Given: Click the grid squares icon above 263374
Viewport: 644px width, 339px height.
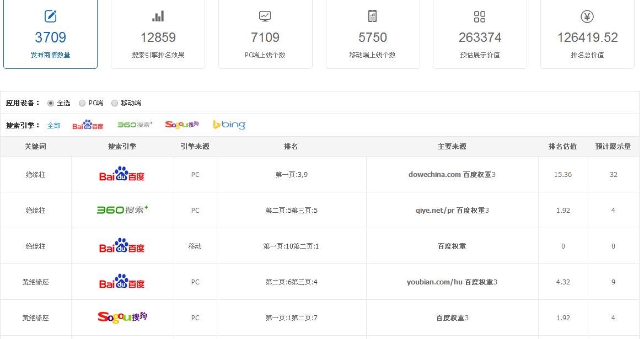Looking at the screenshot, I should tap(480, 17).
